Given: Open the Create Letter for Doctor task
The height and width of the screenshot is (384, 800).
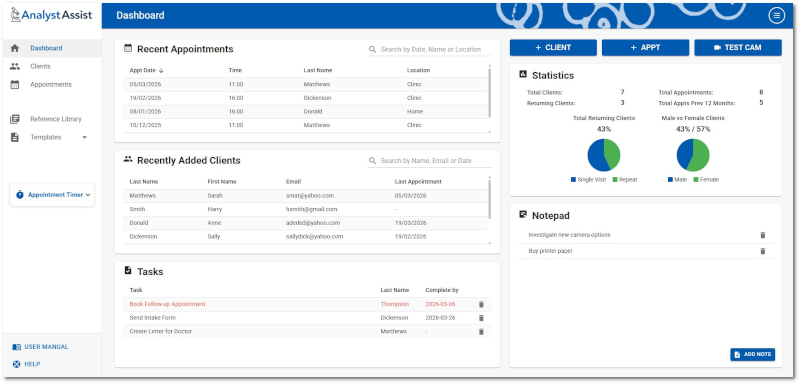Looking at the screenshot, I should pos(161,331).
